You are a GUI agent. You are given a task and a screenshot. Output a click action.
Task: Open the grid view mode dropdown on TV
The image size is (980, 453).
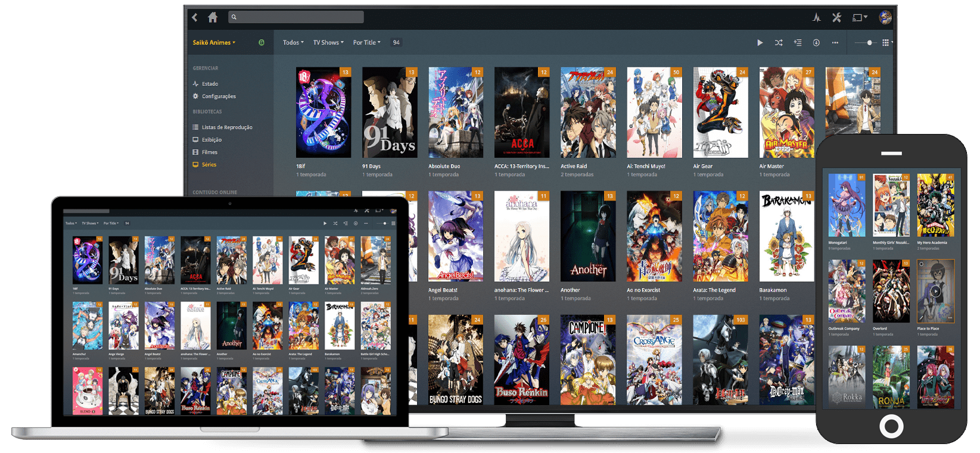[x=887, y=43]
